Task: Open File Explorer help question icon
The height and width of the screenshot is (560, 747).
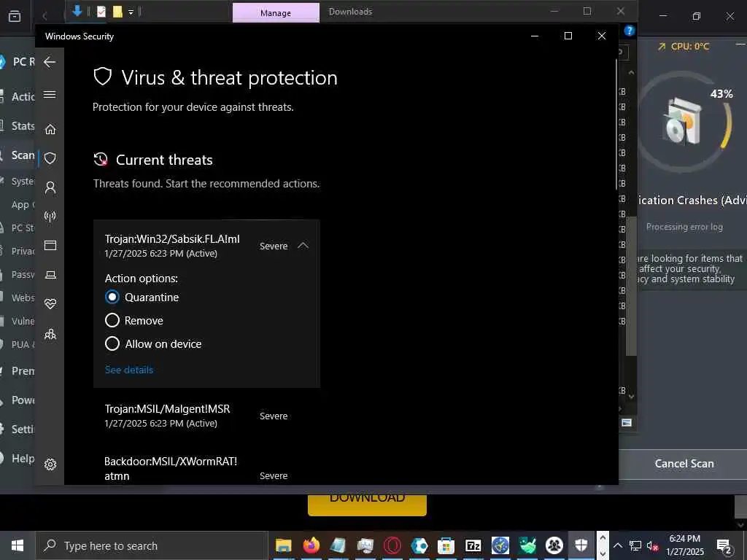Action: (630, 31)
